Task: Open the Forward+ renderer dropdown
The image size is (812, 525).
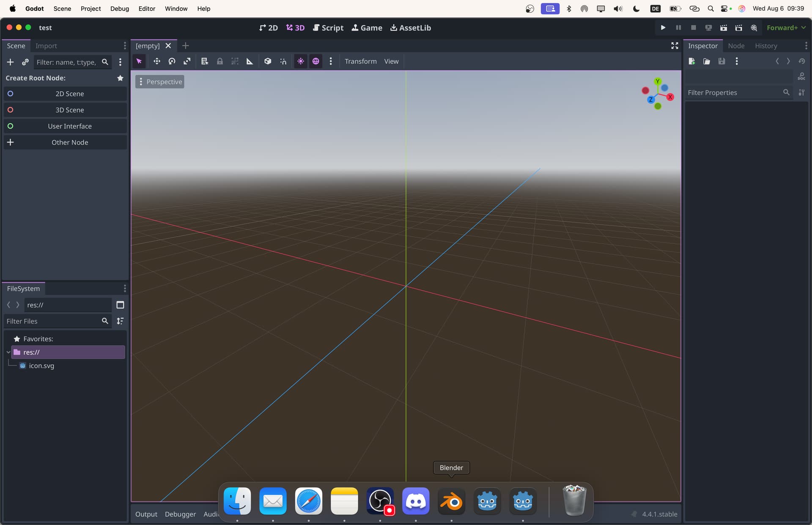Action: pos(786,27)
